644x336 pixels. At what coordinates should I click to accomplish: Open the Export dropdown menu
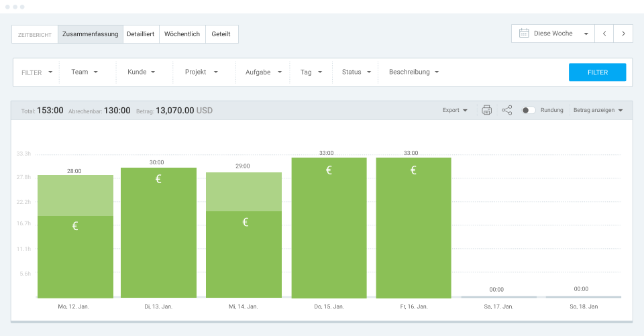point(455,110)
